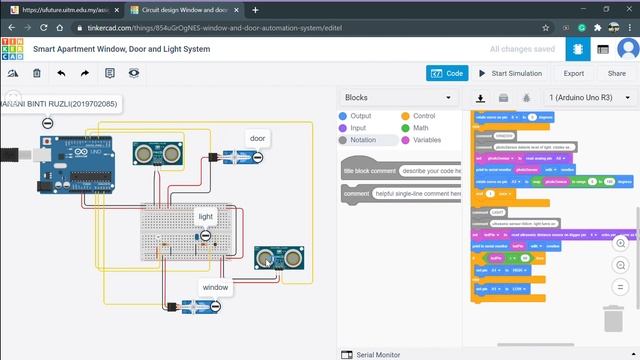Viewport: 640px width, 360px height.
Task: Edit the title block comment text field
Action: [x=431, y=171]
